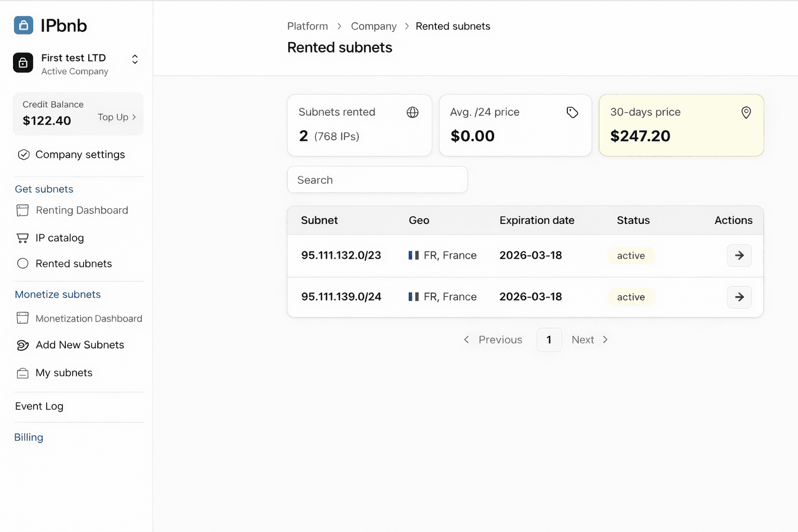Click the Add New Subnets icon

(22, 345)
